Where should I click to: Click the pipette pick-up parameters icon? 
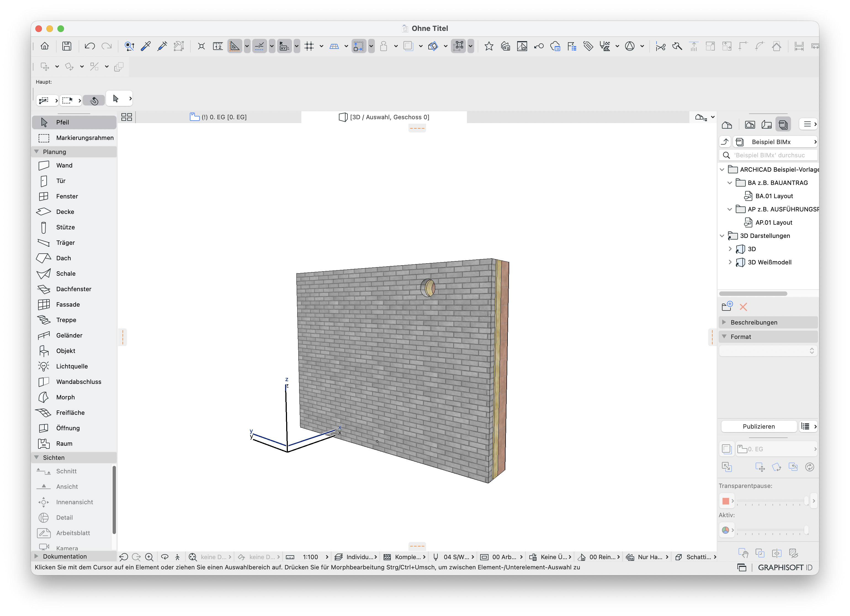(x=146, y=46)
